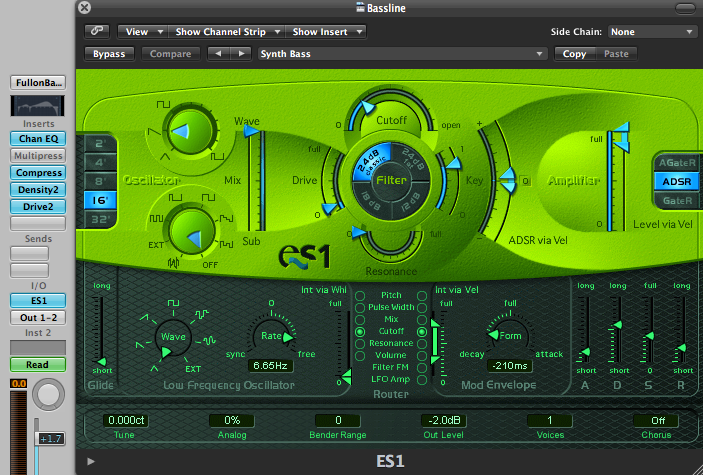The width and height of the screenshot is (703, 475).
Task: Click the Oscillator Mix slider handle
Action: (252, 131)
